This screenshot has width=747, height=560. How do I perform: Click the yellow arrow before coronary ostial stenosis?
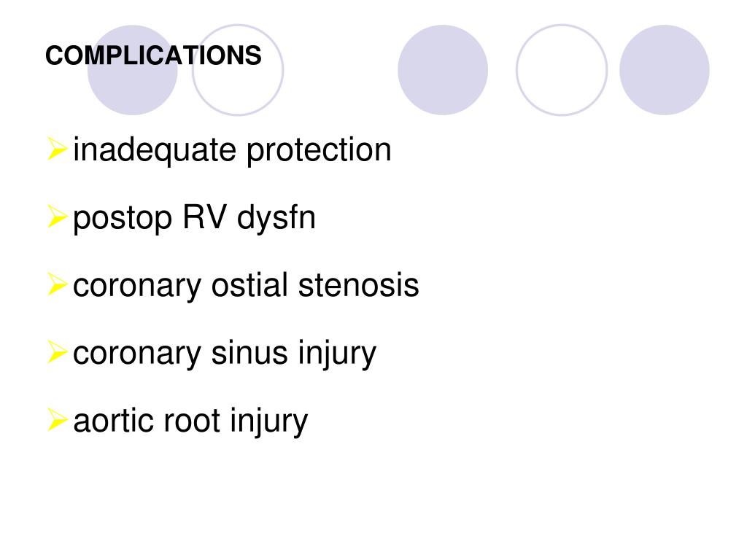tap(57, 284)
